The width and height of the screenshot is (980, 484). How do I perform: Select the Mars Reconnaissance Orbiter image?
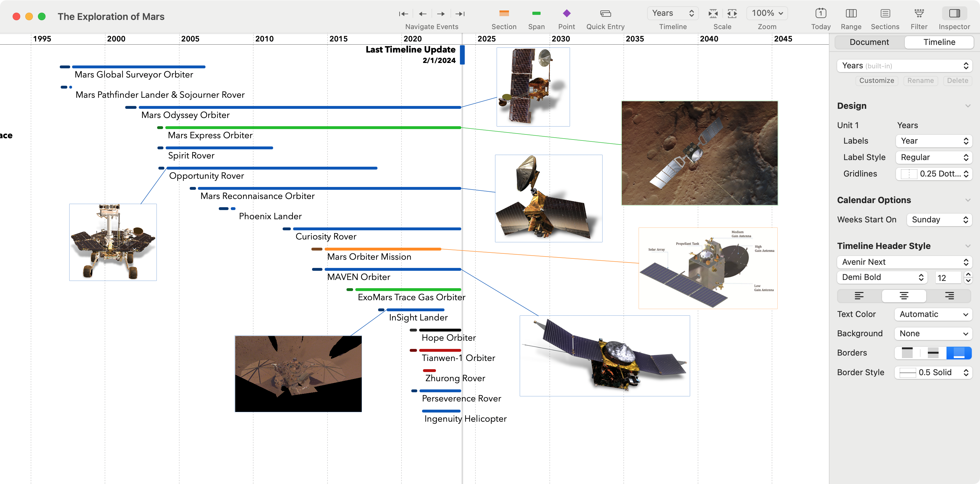tap(548, 198)
